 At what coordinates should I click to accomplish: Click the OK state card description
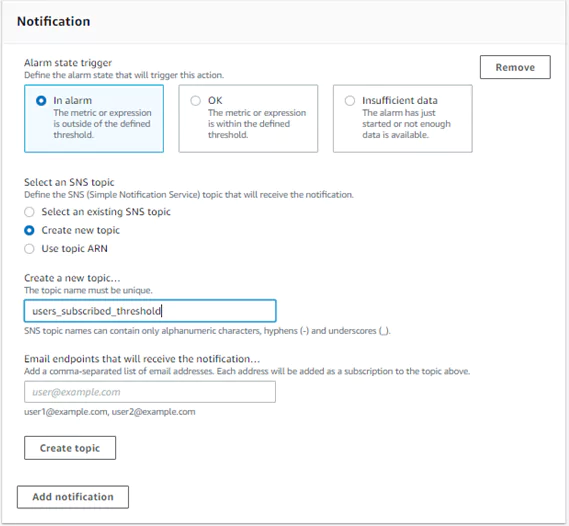click(257, 124)
